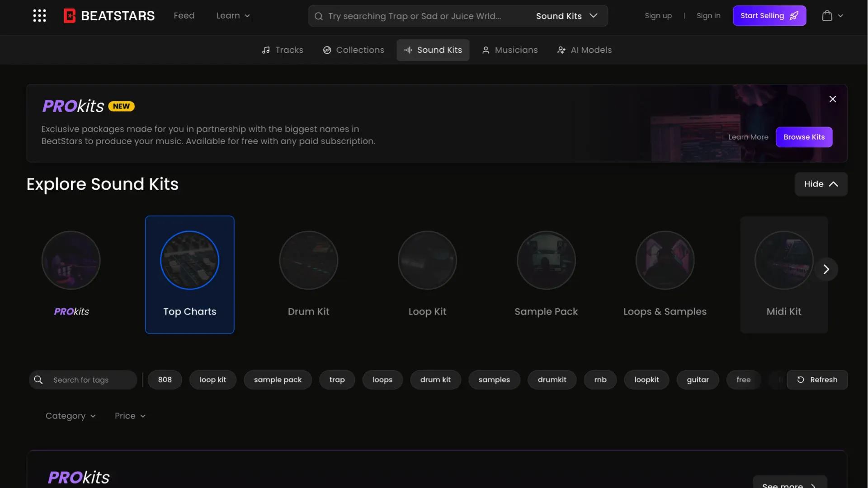
Task: Click the Browse Kits button
Action: tap(804, 137)
